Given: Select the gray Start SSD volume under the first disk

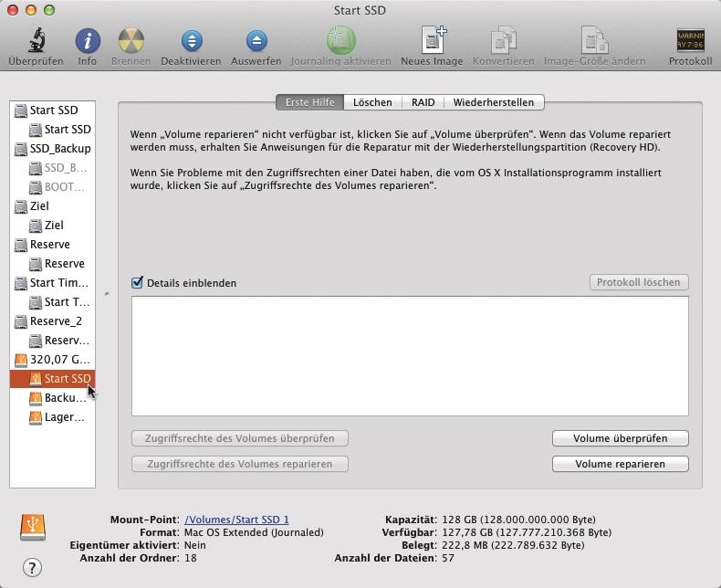Looking at the screenshot, I should point(52,130).
